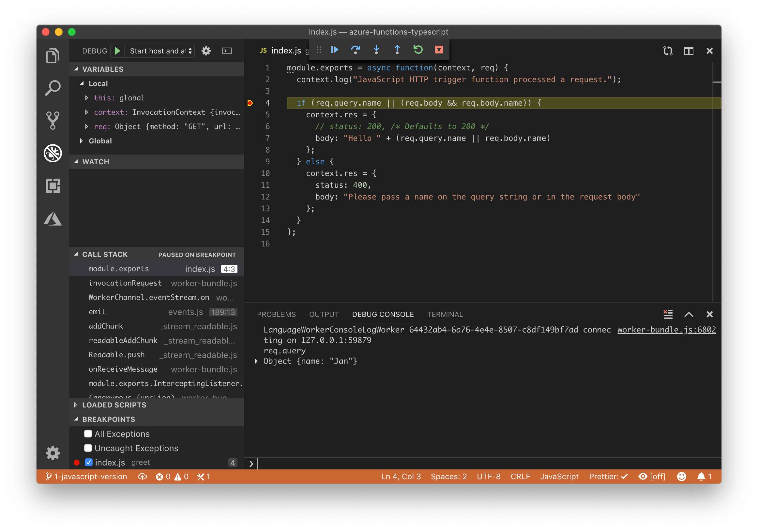
Task: Click the Azure Functions sidebar icon
Action: pyautogui.click(x=53, y=220)
